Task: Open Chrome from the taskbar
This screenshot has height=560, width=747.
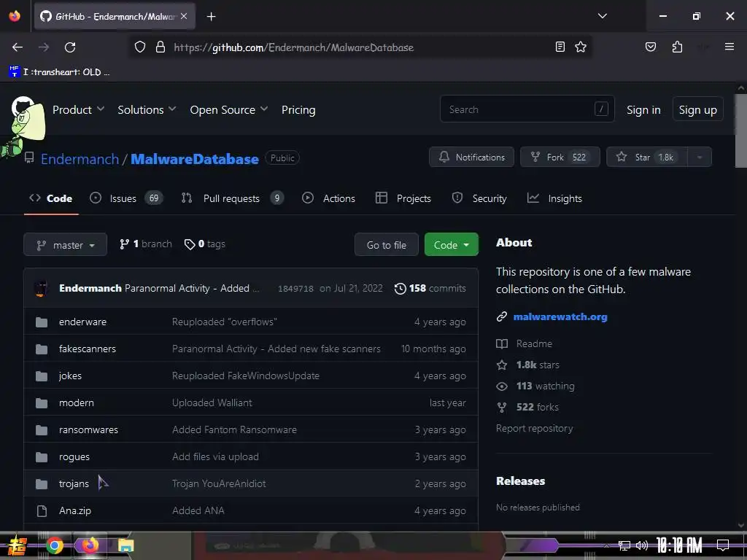Action: tap(54, 545)
